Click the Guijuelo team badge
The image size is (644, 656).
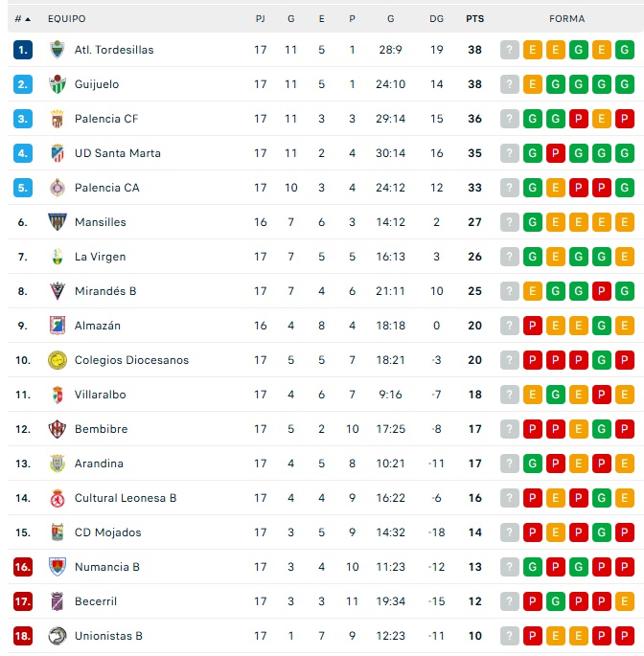57,84
